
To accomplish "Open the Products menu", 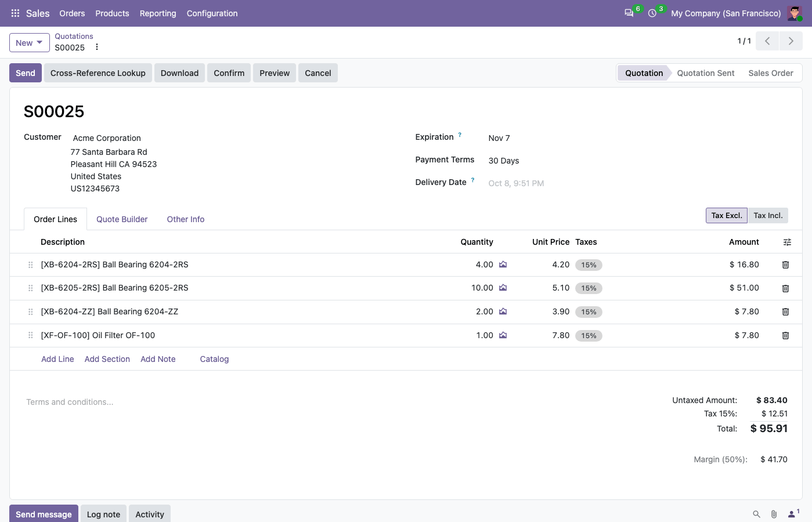I will (x=112, y=13).
